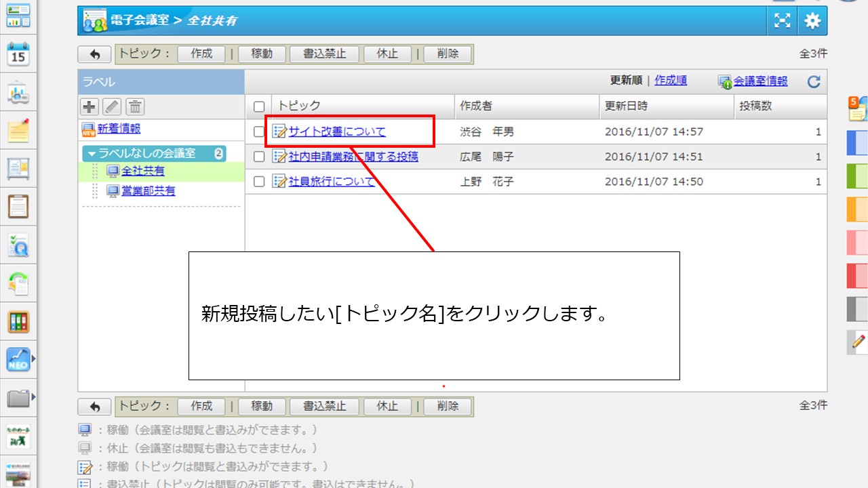Collapse the ラベルなしの会議室 group
The width and height of the screenshot is (868, 488).
click(92, 154)
